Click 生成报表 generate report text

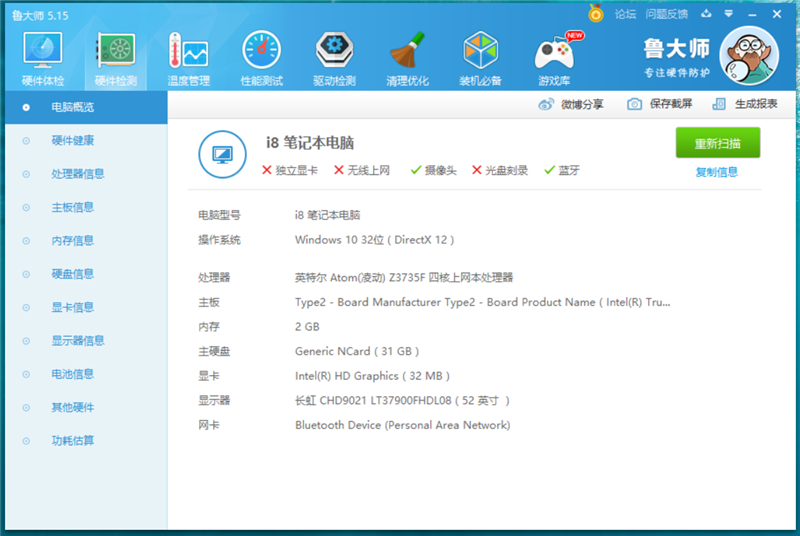point(756,104)
